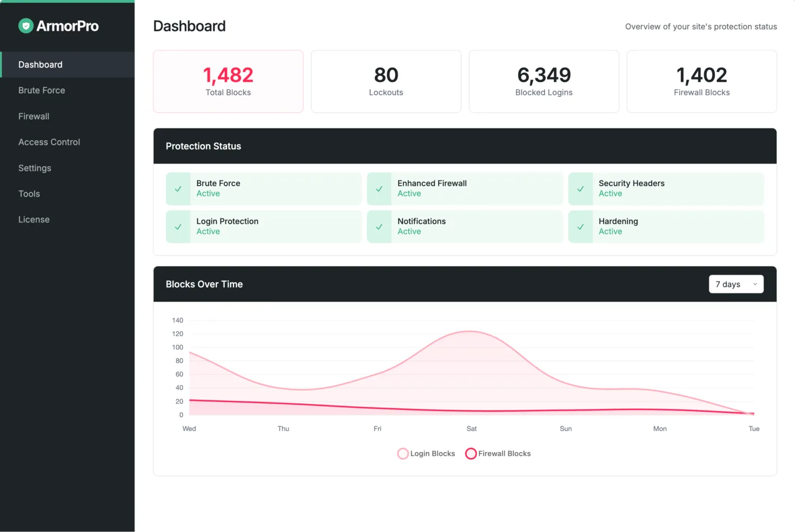Click the ArmorPro brand name
Viewport: 795px width, 532px height.
(x=68, y=26)
